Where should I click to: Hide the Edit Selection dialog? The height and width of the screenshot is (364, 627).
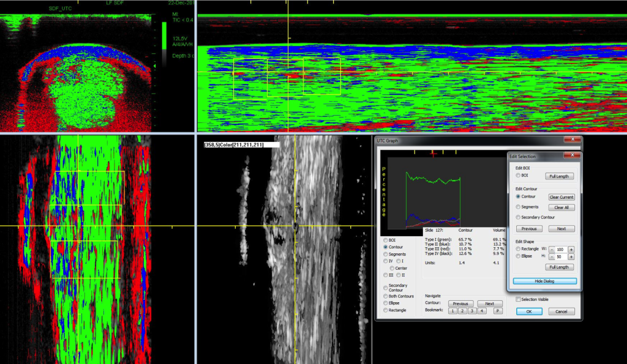(x=544, y=281)
